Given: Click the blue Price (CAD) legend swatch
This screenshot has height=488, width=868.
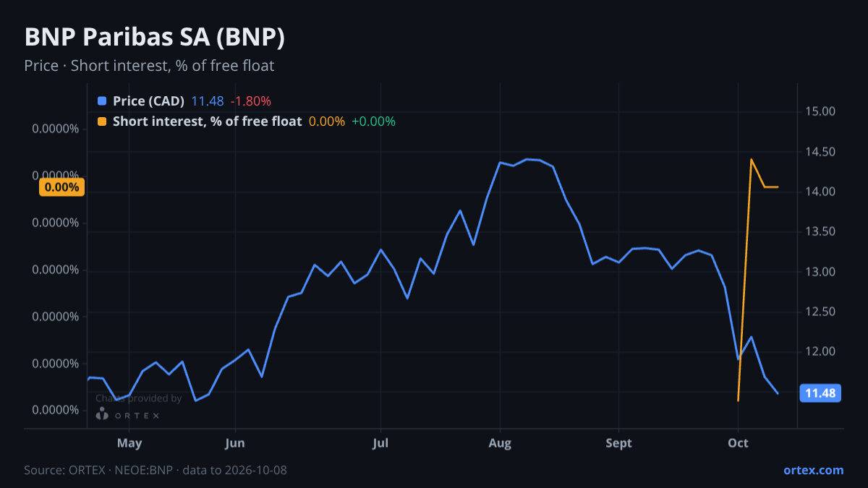Looking at the screenshot, I should click(101, 101).
